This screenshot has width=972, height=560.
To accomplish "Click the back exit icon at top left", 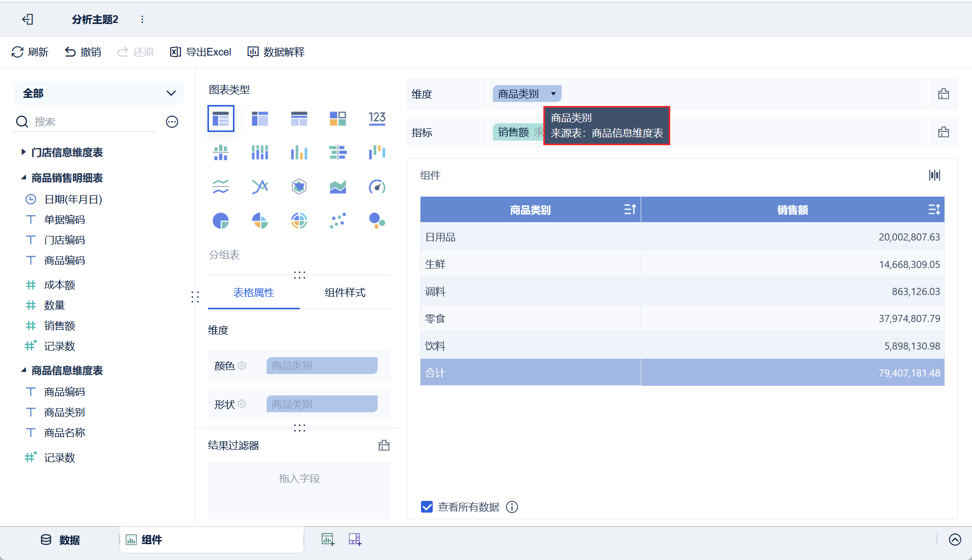I will click(28, 19).
